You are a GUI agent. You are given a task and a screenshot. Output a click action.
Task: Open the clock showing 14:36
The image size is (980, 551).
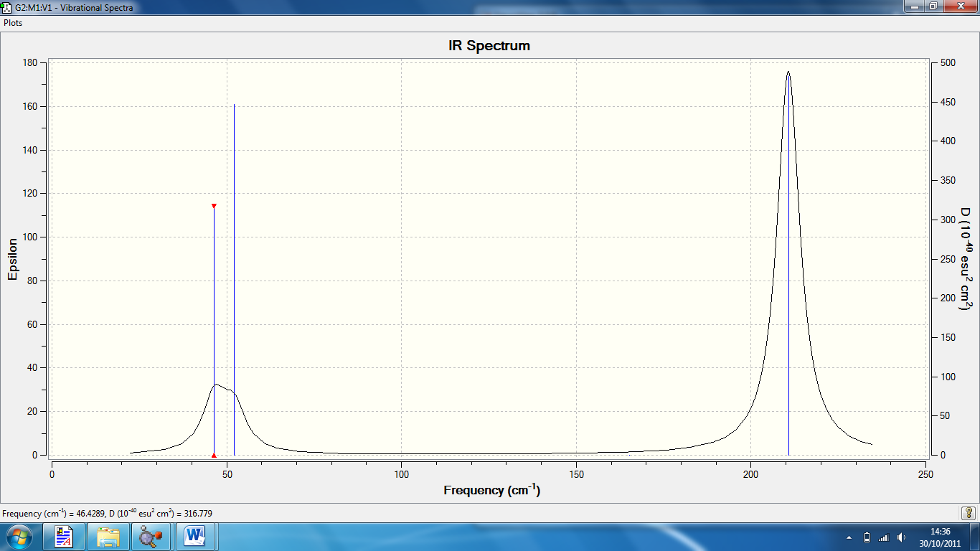[940, 537]
